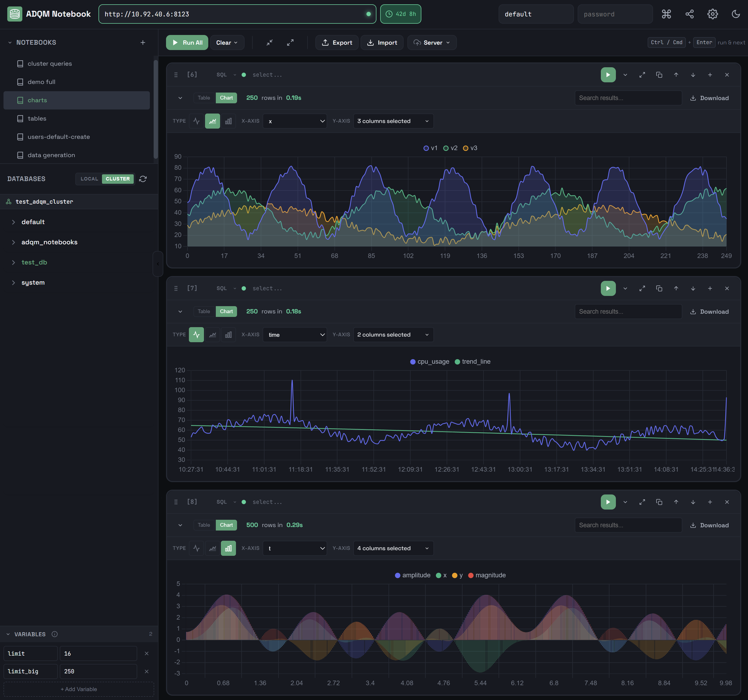
Task: Select the tables notebook in sidebar
Action: point(37,118)
